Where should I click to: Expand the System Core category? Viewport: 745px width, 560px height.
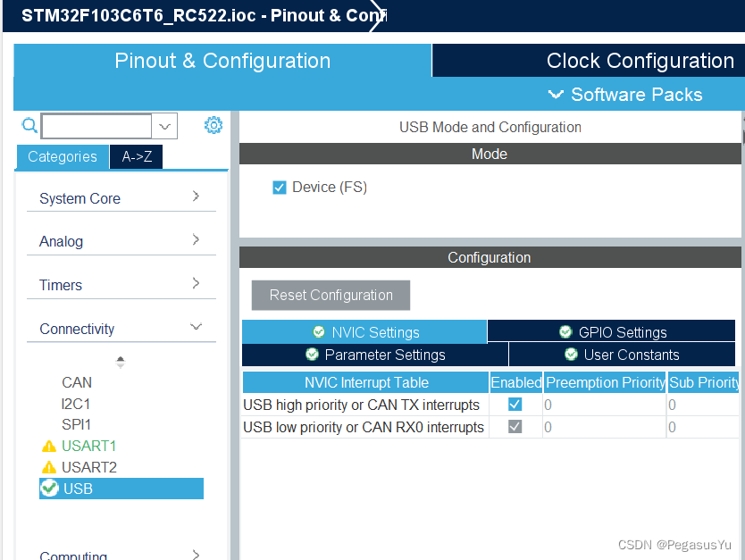click(121, 197)
